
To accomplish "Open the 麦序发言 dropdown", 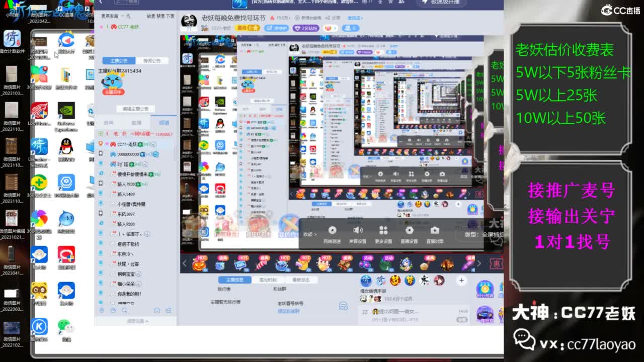I will pyautogui.click(x=115, y=16).
